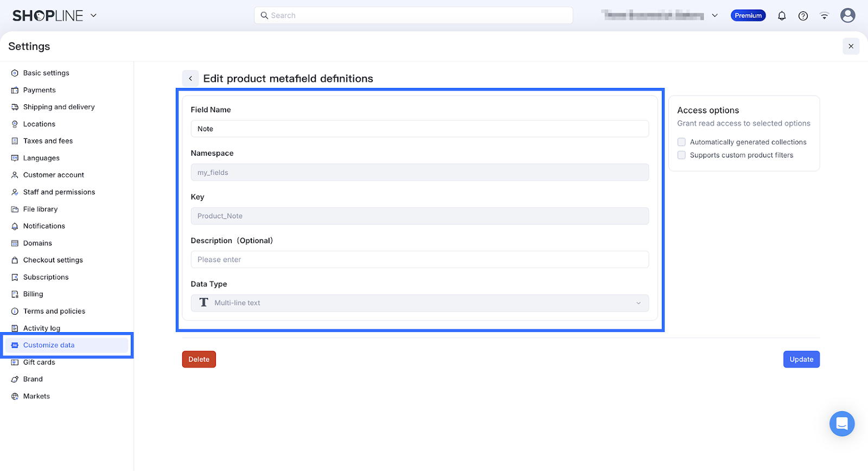The image size is (868, 471).
Task: Go to Shipping and delivery settings
Action: pos(59,107)
